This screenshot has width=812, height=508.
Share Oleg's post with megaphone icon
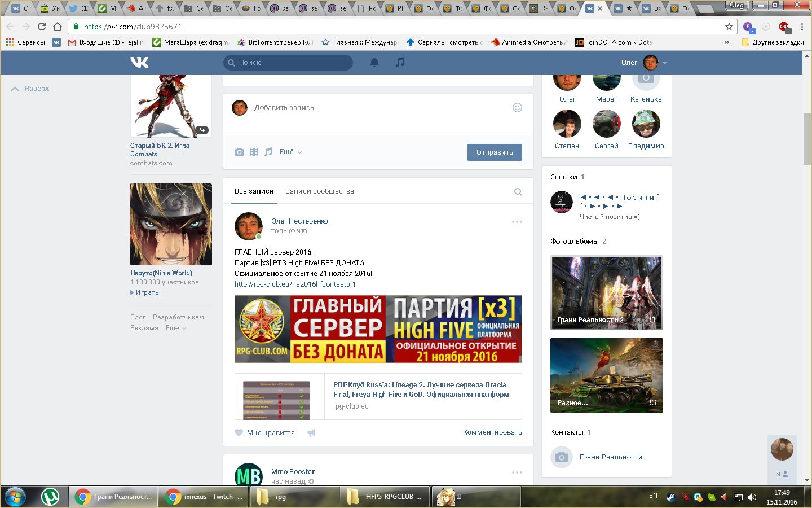point(311,433)
